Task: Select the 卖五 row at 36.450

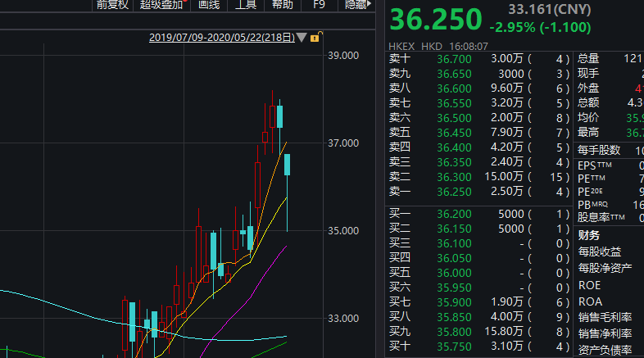Action: (478, 133)
